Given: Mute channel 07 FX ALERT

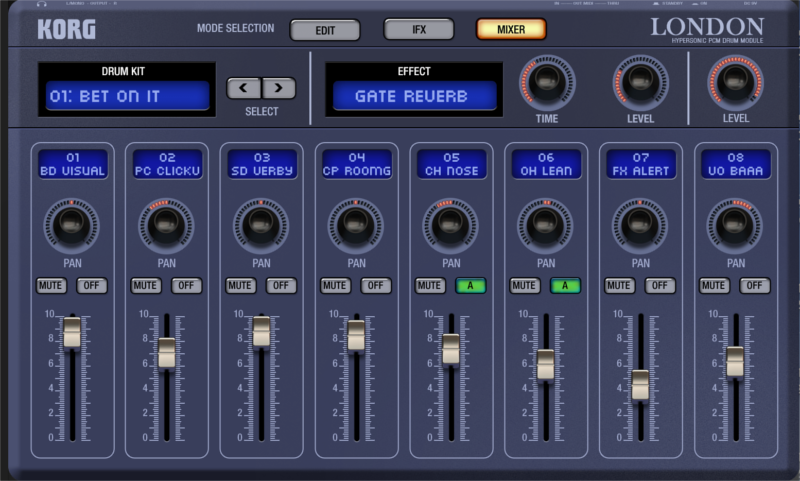Looking at the screenshot, I should 620,286.
